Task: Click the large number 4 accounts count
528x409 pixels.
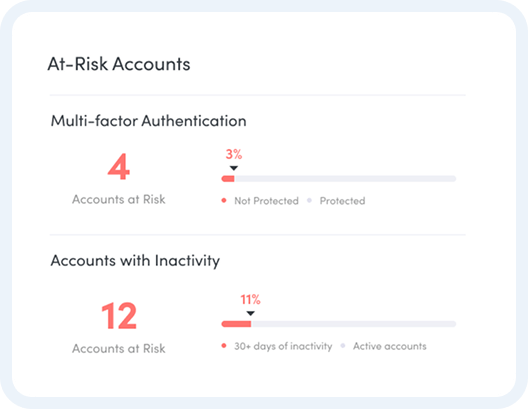Action: pos(119,167)
